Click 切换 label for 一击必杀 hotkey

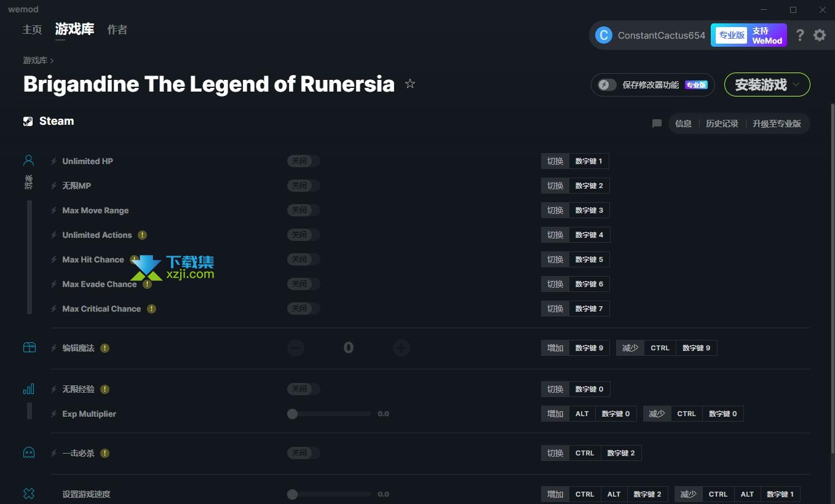[555, 453]
